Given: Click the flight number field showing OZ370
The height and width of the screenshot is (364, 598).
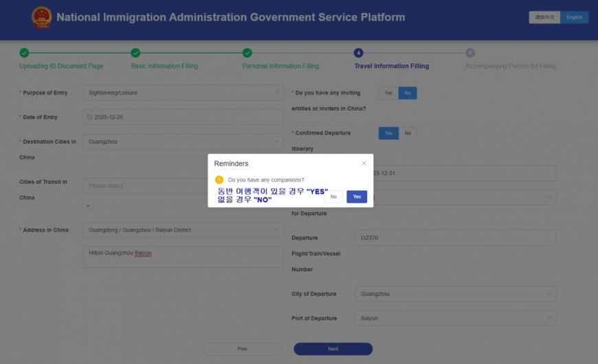Looking at the screenshot, I should click(456, 238).
